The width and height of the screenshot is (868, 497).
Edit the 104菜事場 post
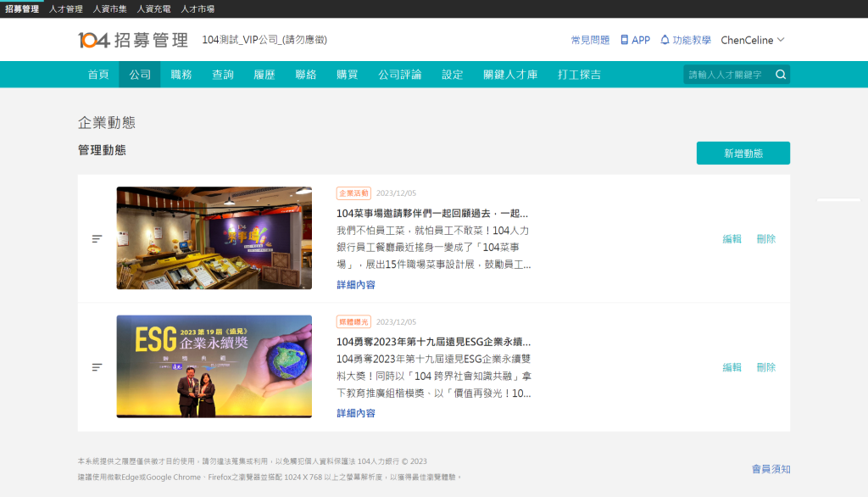[732, 239]
